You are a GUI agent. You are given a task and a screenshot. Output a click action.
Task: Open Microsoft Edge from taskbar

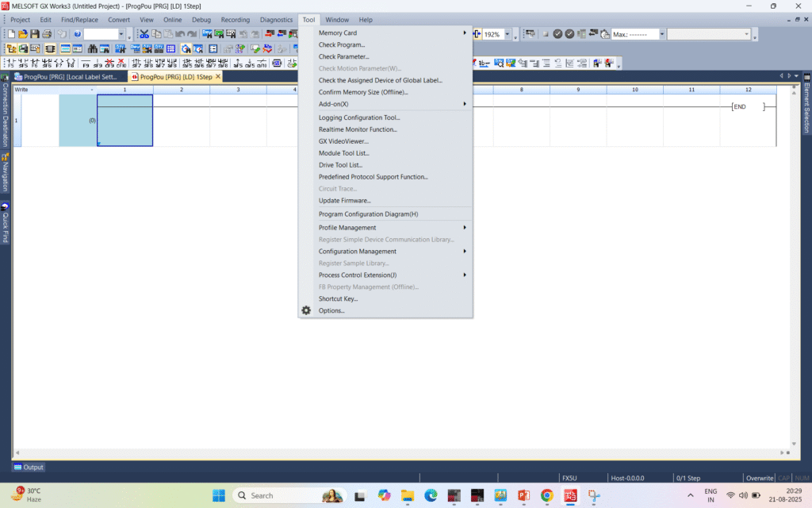pyautogui.click(x=431, y=495)
